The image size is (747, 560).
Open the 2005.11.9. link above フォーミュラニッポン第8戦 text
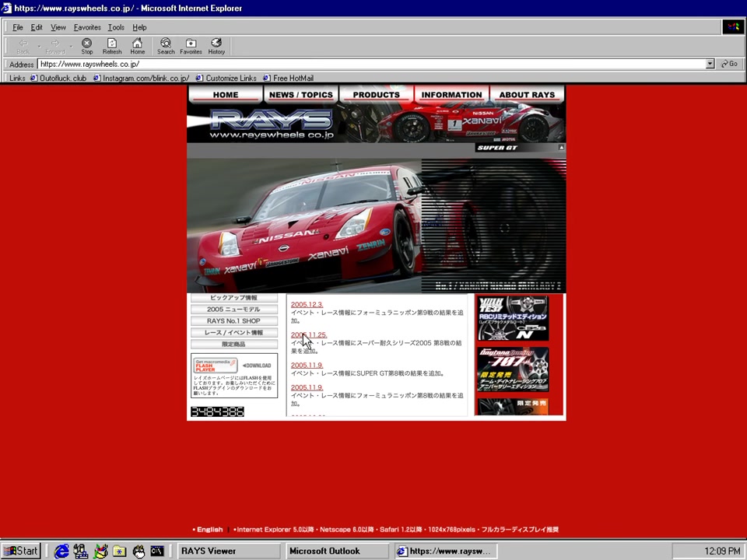tap(307, 387)
